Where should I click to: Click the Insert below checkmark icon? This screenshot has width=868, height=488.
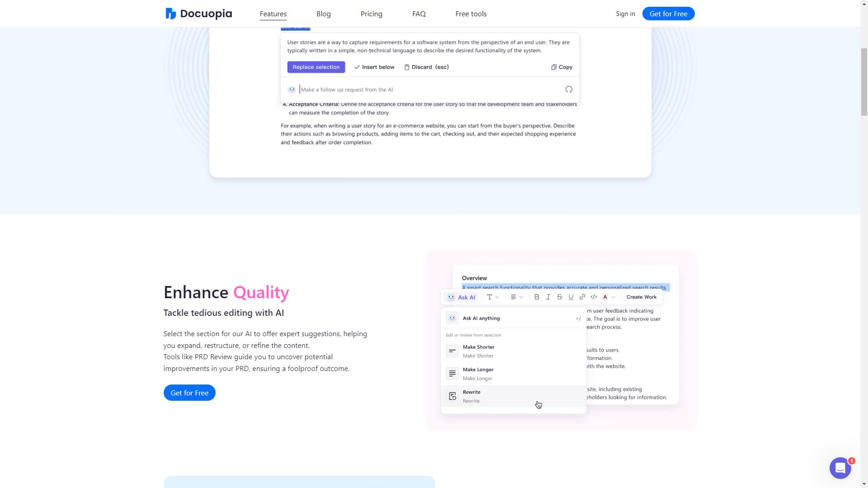pos(357,67)
